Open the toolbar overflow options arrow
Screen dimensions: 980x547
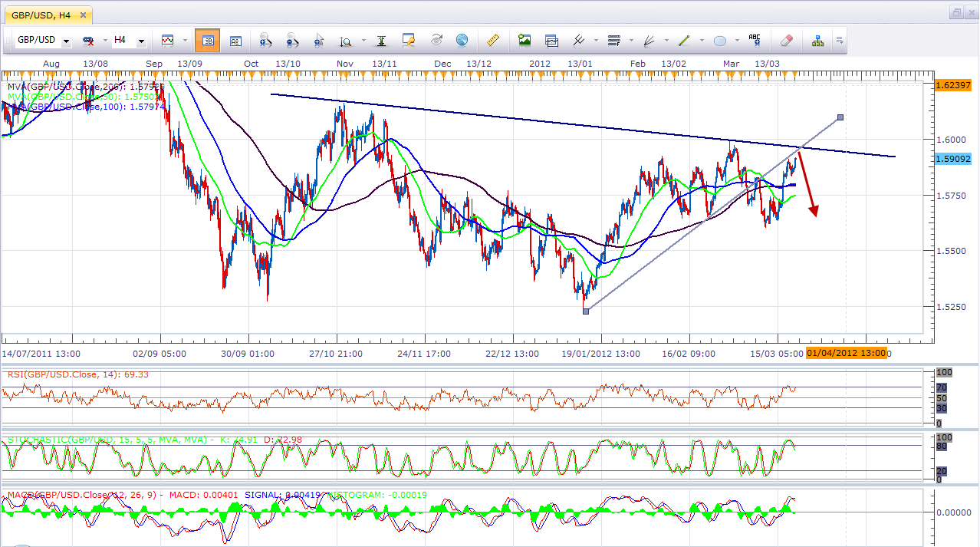point(840,41)
